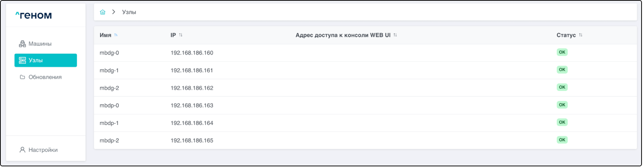The image size is (644, 168).
Task: Click the Настройки user icon
Action: 23,150
